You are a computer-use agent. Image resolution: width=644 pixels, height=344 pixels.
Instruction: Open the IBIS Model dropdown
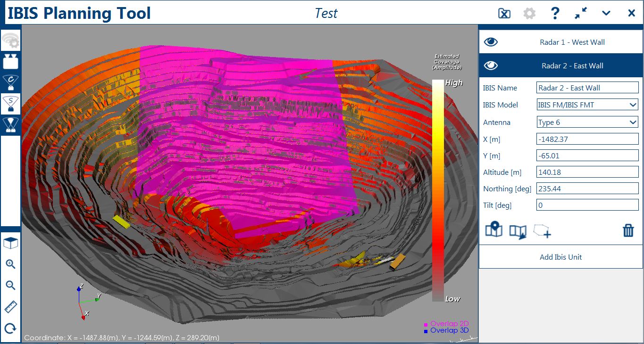(587, 105)
